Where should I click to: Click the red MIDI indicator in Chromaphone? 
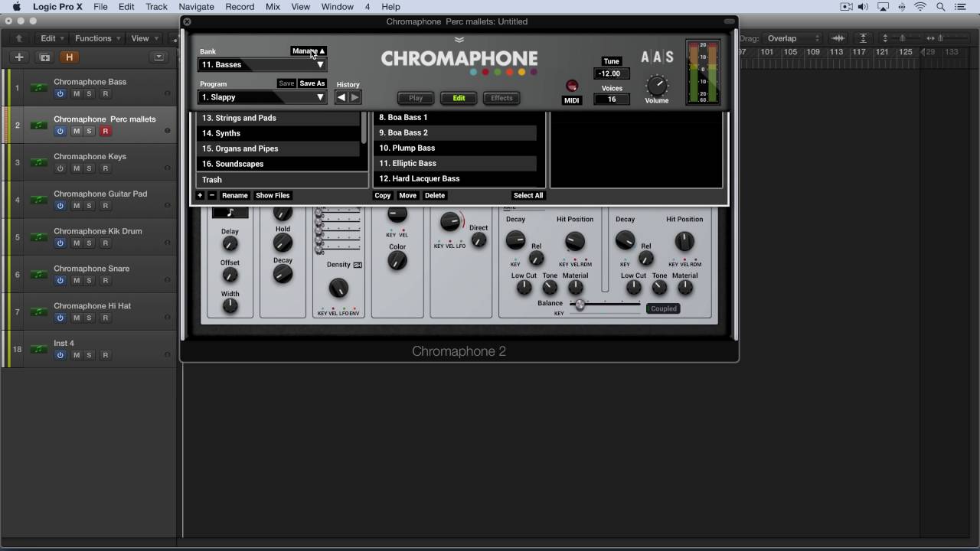click(x=571, y=86)
